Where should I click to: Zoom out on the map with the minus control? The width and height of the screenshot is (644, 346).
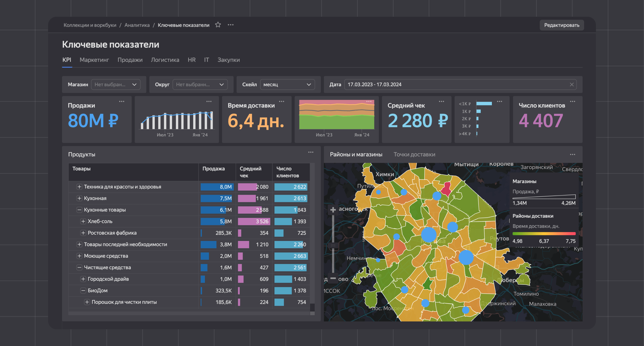click(333, 279)
